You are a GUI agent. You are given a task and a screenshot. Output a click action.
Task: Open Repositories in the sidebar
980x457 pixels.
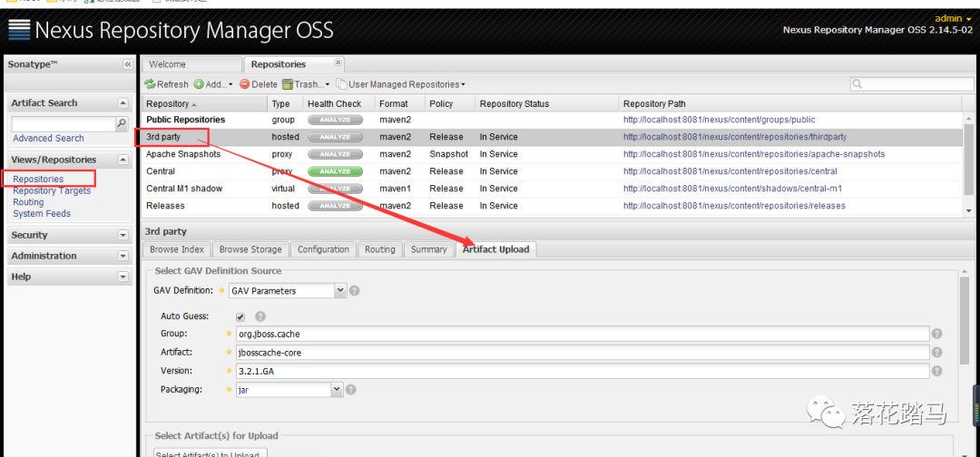[x=38, y=180]
